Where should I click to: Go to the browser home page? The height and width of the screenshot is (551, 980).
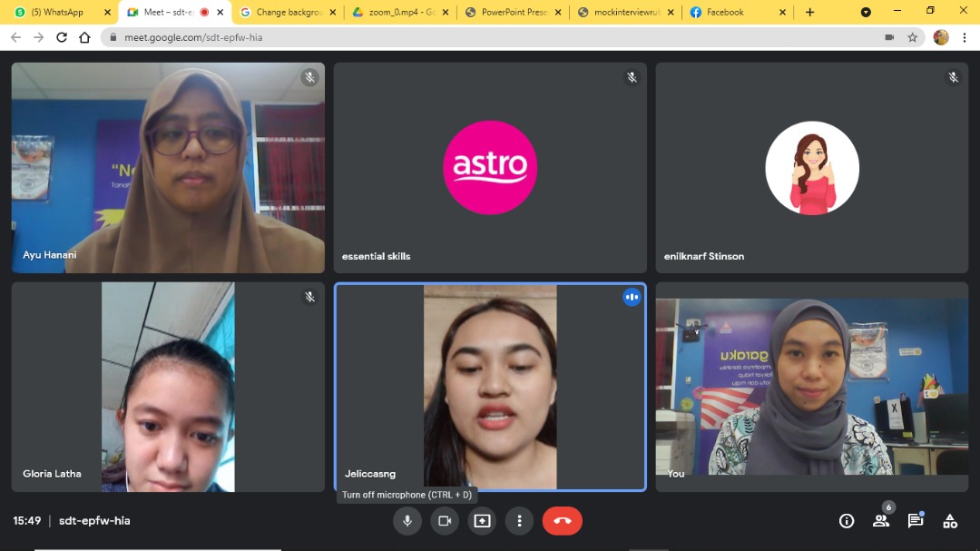[84, 37]
